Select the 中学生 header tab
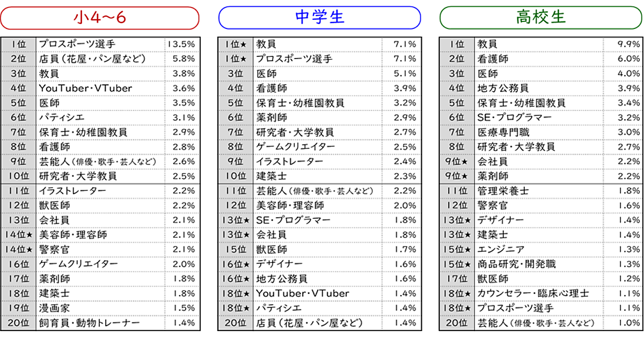The width and height of the screenshot is (644, 338). (x=320, y=18)
